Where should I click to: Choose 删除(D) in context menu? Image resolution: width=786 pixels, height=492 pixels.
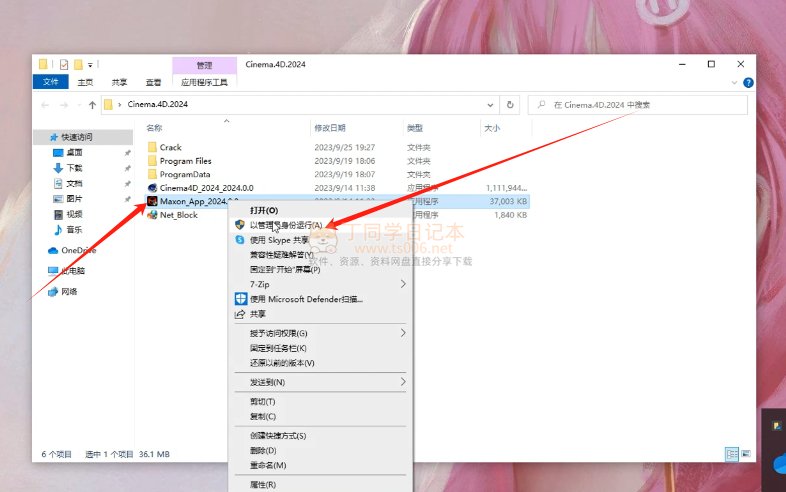263,450
